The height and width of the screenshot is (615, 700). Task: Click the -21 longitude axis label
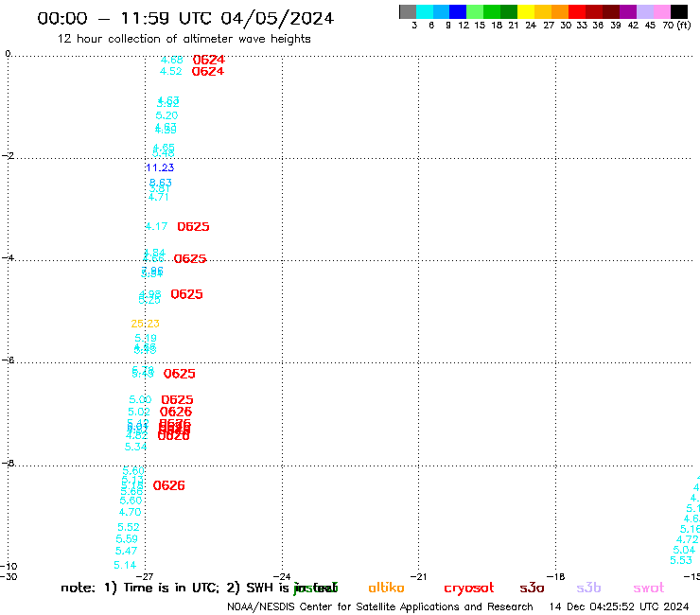[x=418, y=576]
